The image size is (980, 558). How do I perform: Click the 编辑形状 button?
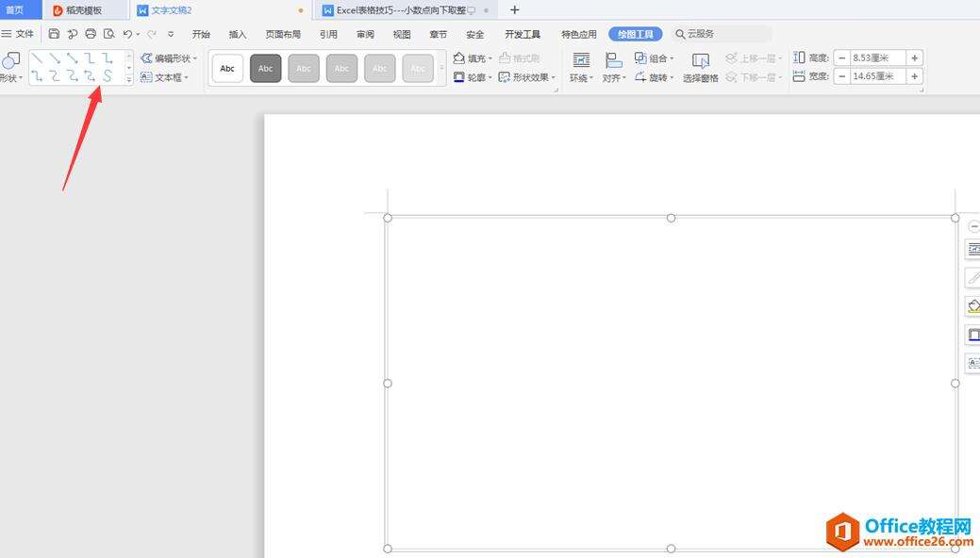click(170, 58)
